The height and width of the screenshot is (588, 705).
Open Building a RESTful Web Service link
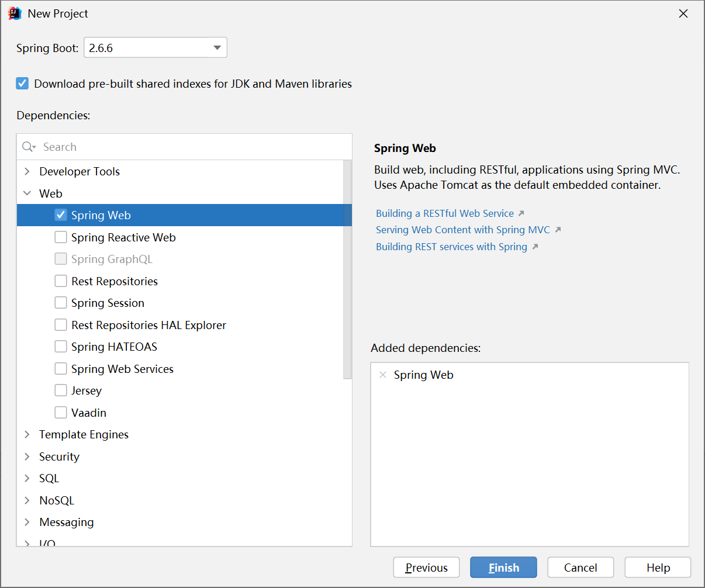click(x=445, y=213)
